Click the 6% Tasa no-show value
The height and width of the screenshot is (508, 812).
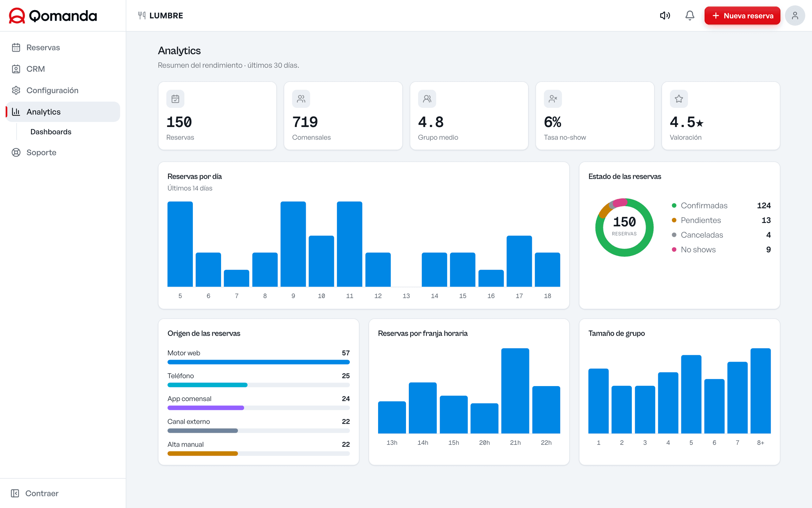553,122
